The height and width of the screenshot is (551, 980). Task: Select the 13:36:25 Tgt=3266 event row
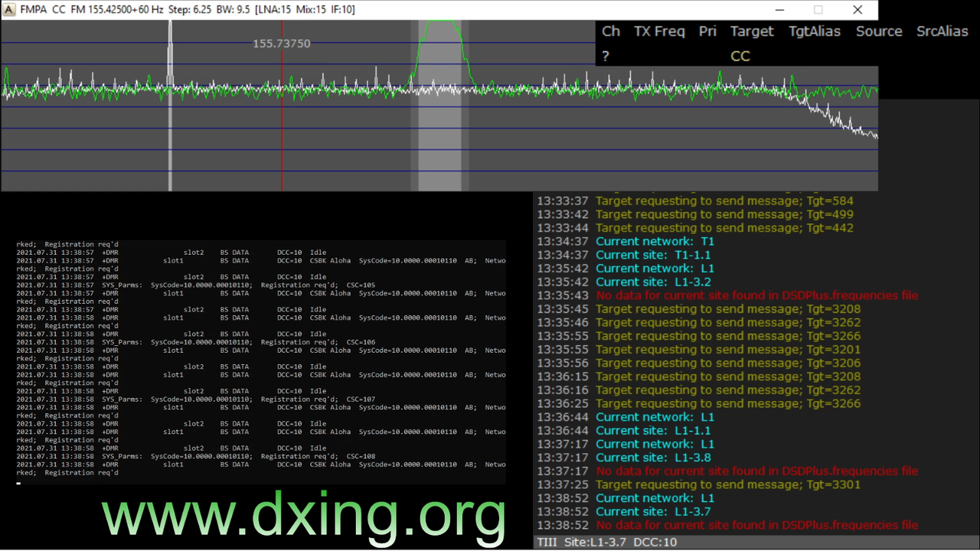pyautogui.click(x=699, y=404)
